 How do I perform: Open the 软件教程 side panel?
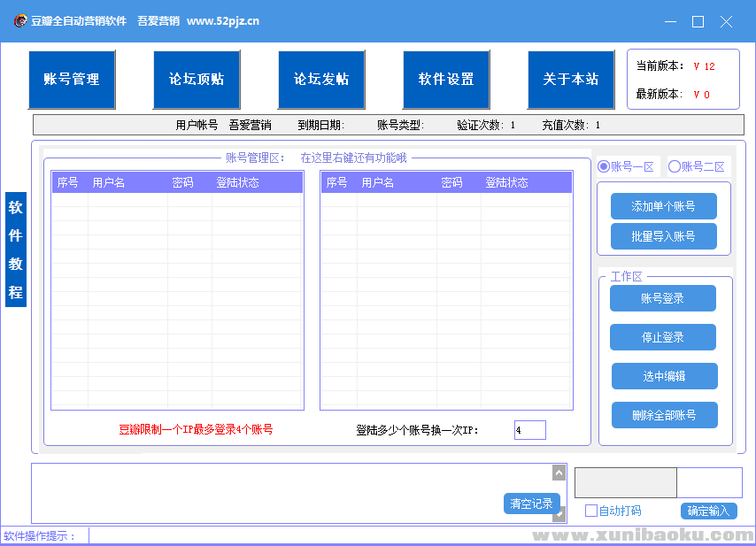16,250
